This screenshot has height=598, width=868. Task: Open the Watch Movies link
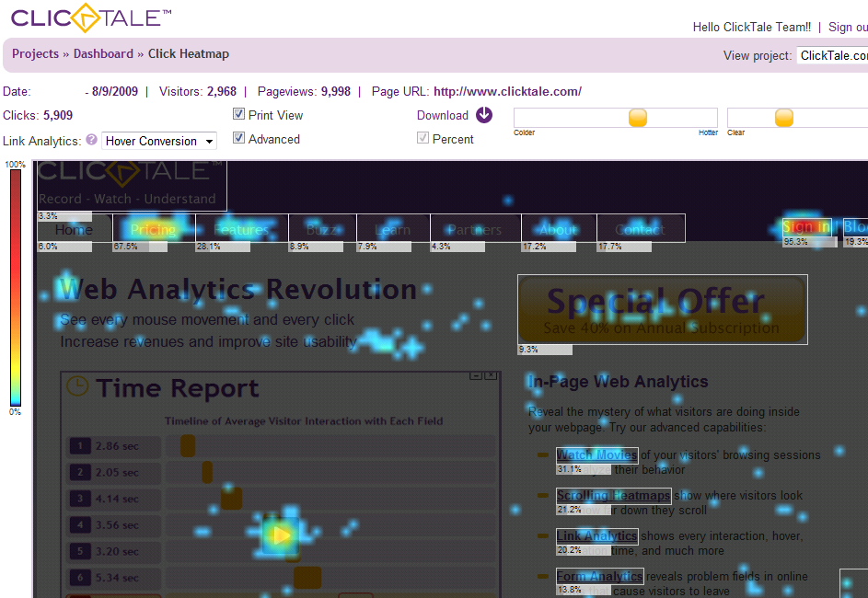pos(596,454)
